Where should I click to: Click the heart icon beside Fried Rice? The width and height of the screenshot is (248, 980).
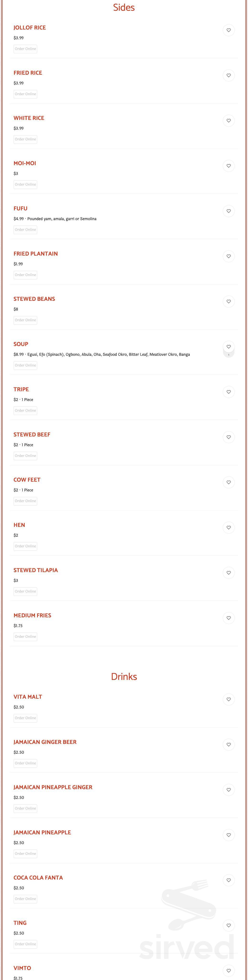point(228,76)
